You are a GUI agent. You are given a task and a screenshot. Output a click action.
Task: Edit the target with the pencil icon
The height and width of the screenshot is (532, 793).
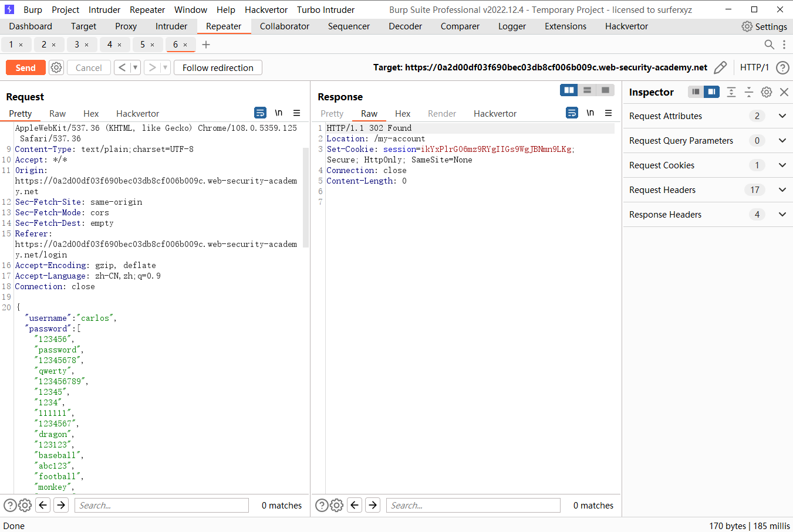coord(720,67)
